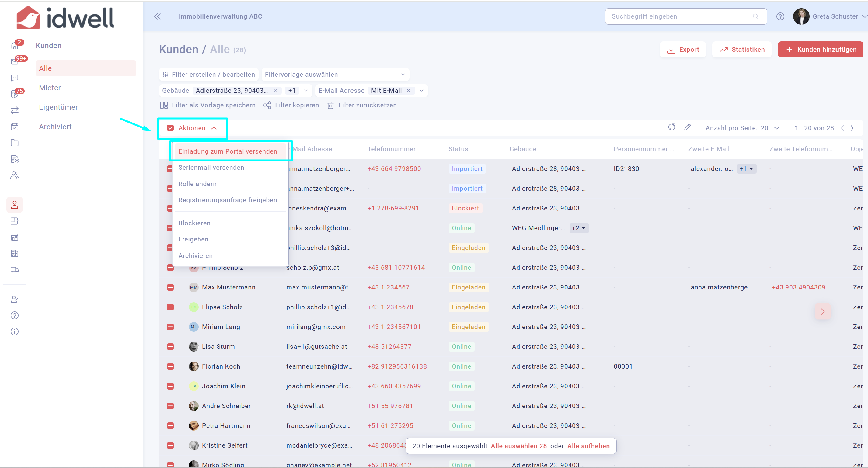This screenshot has width=868, height=468.
Task: Click Alle aufheben link
Action: 588,446
